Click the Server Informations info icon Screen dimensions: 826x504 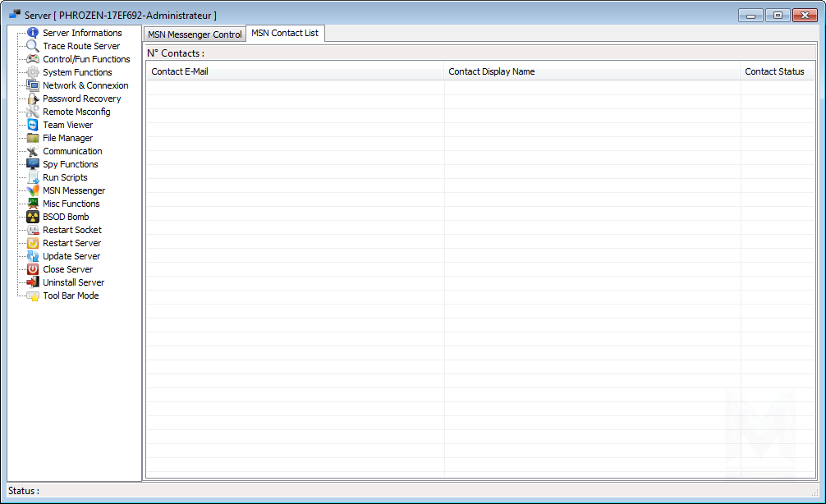coord(33,33)
